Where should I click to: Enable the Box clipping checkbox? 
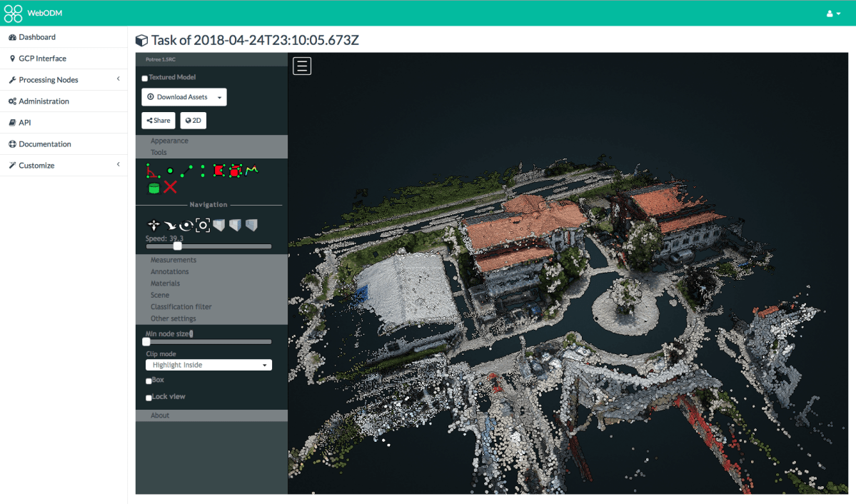tap(149, 380)
